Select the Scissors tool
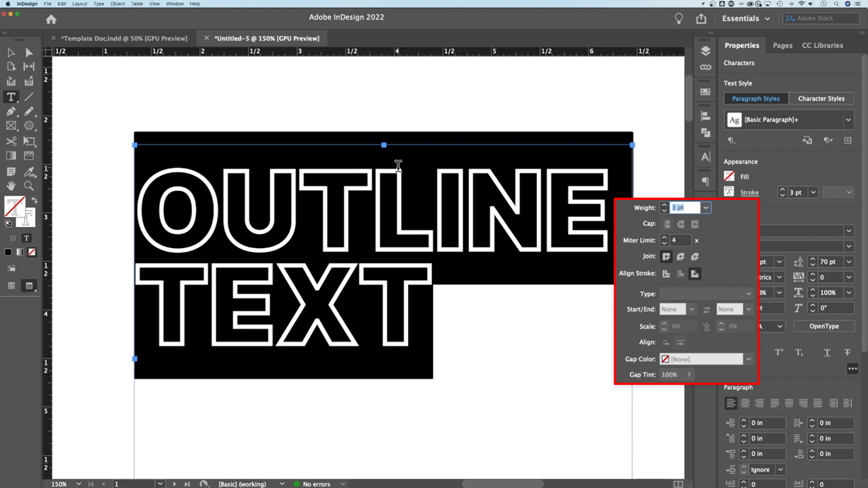This screenshot has height=488, width=868. 11,141
